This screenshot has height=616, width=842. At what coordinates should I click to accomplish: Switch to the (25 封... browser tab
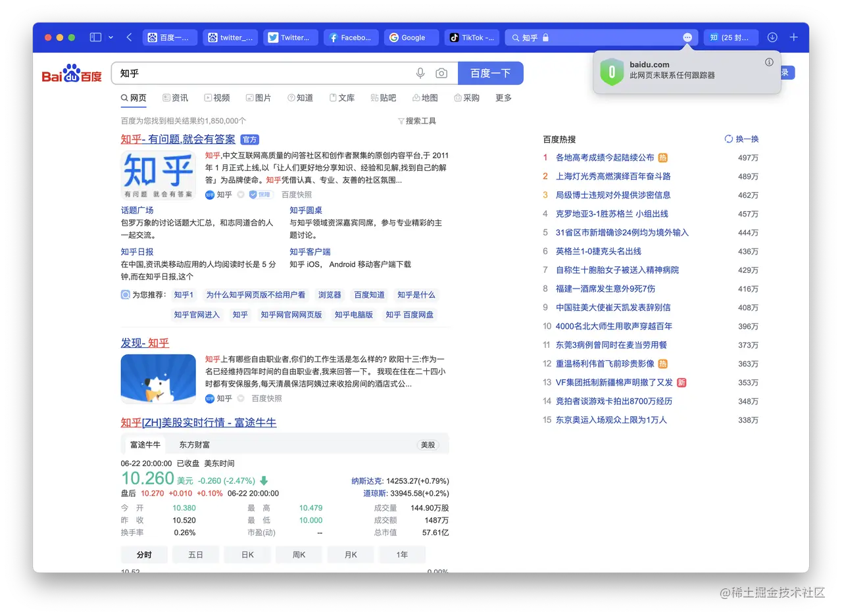pos(731,37)
